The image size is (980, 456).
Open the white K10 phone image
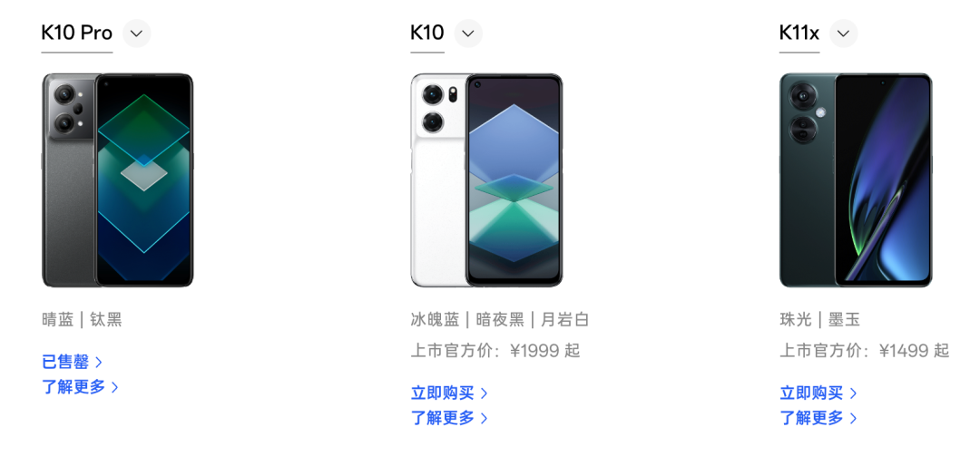487,180
